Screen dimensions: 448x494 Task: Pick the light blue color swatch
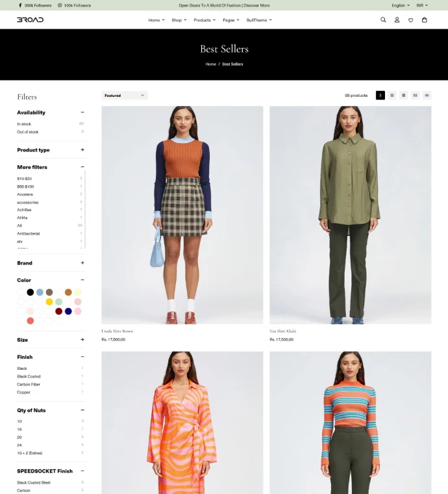40,292
